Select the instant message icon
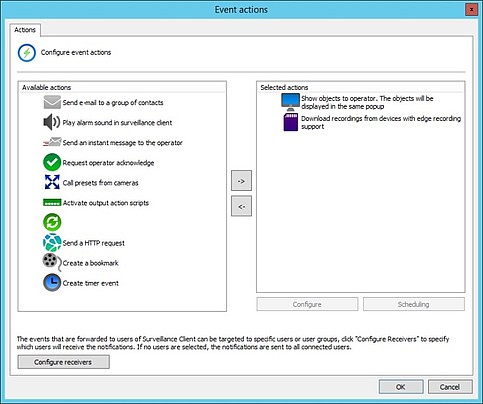Image resolution: width=483 pixels, height=404 pixels. (52, 142)
